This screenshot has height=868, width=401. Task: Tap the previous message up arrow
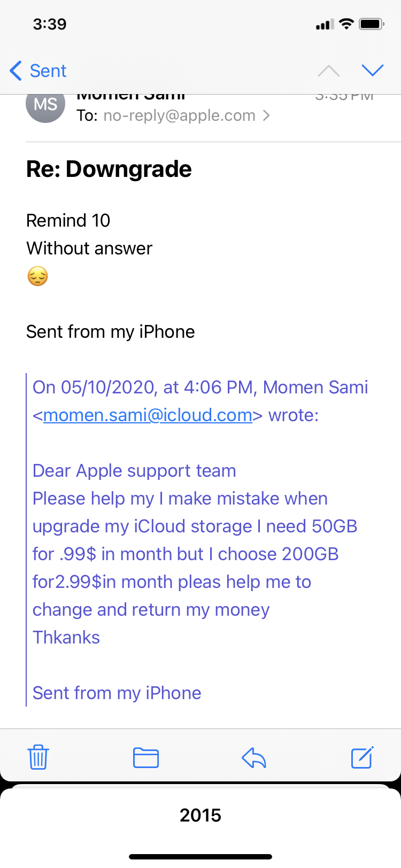[x=328, y=71]
